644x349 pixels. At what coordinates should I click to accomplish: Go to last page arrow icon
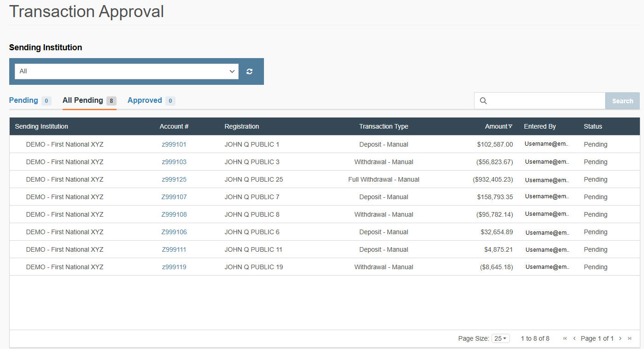630,338
